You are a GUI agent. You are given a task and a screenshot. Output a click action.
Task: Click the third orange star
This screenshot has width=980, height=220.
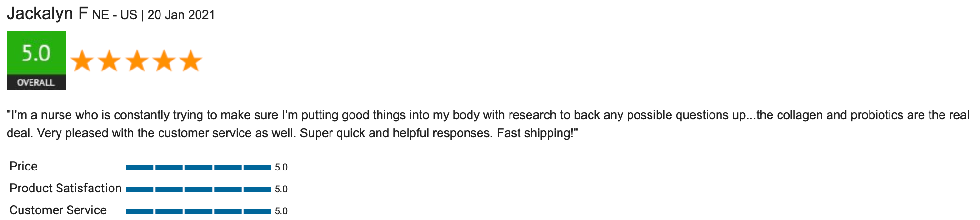tap(137, 61)
